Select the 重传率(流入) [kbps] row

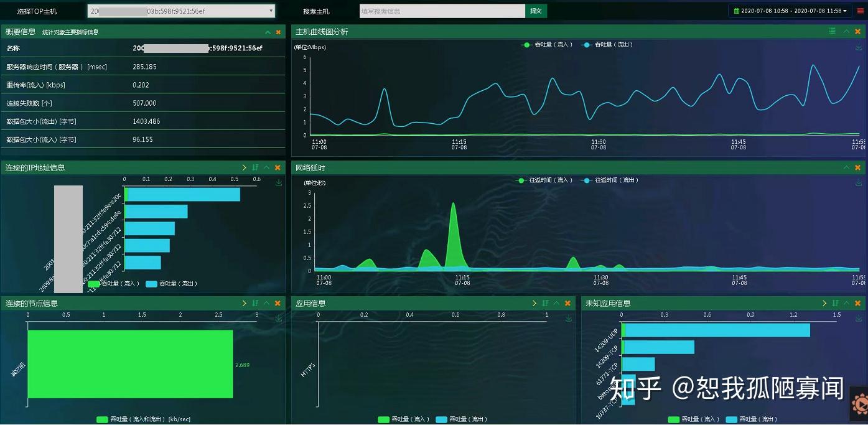142,85
